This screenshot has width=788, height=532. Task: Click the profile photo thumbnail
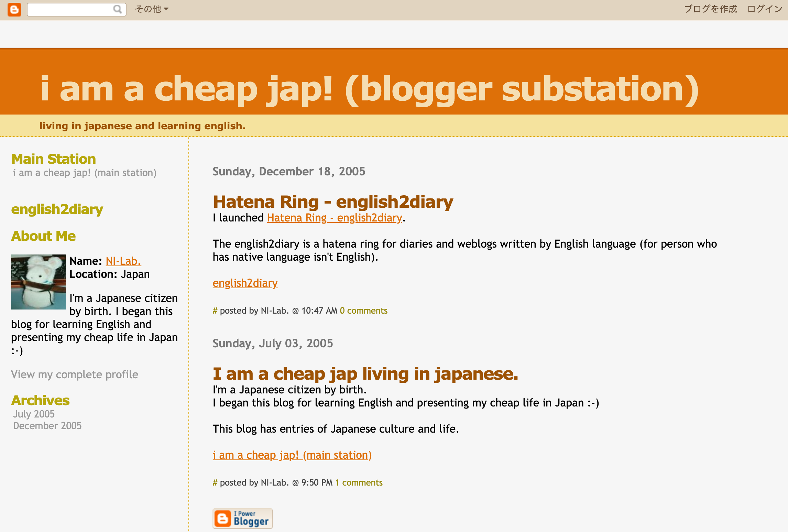pos(39,282)
